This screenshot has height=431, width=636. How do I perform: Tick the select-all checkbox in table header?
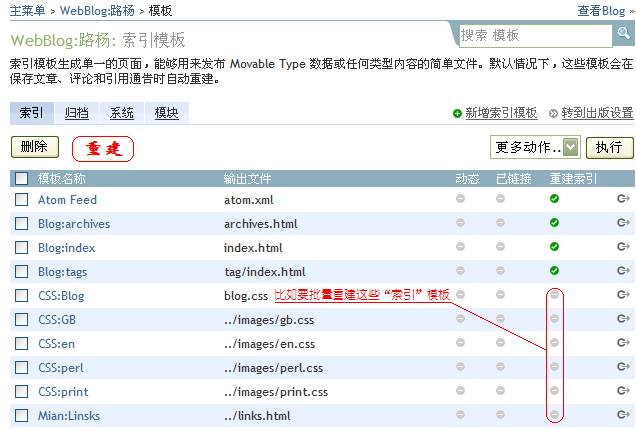click(21, 178)
